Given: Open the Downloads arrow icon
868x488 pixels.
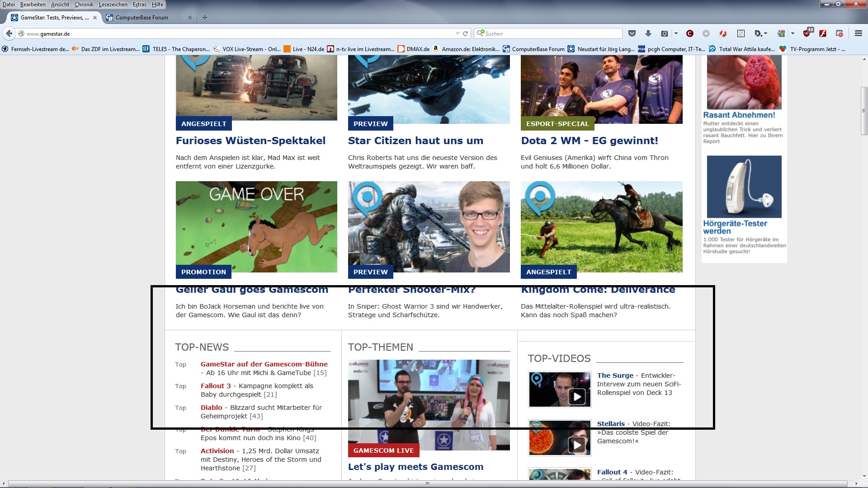Looking at the screenshot, I should click(x=648, y=33).
